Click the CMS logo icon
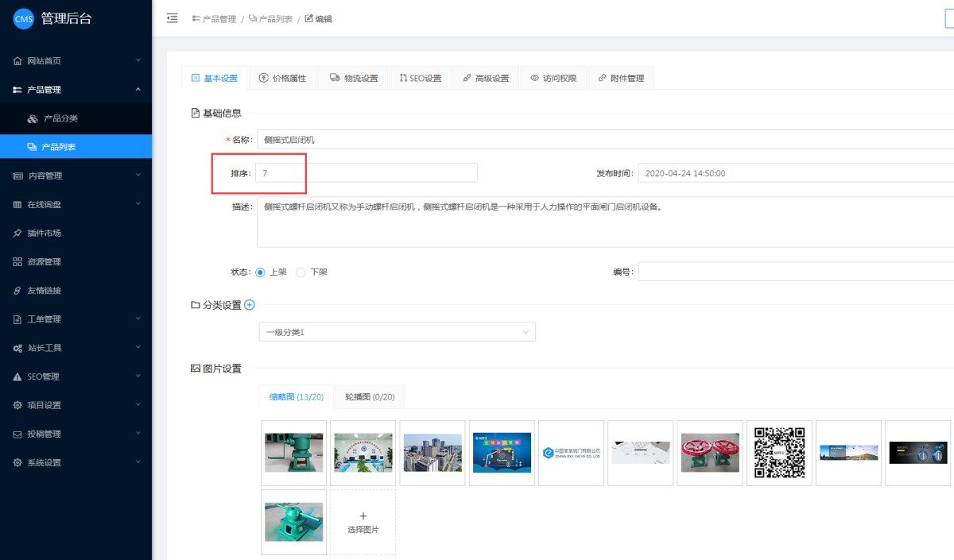Image resolution: width=954 pixels, height=560 pixels. [x=24, y=19]
